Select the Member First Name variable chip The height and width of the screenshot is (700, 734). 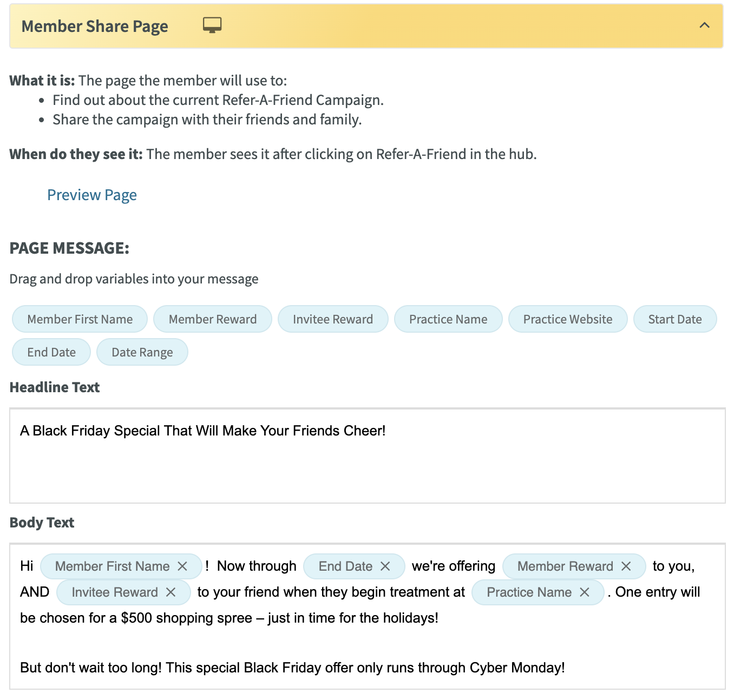(x=80, y=319)
